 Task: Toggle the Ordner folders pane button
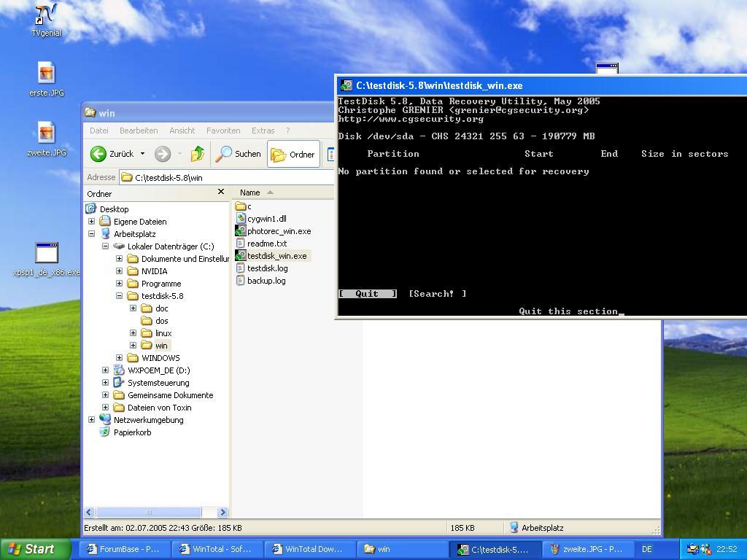(x=293, y=154)
